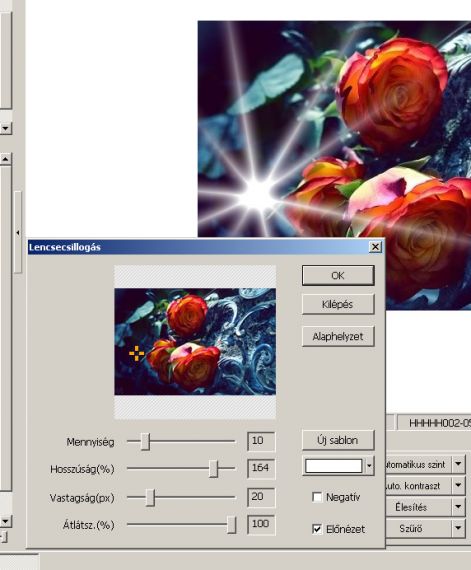Screen dimensions: 471x570
Task: Open the Szűrő dropdown arrow
Action: point(458,528)
